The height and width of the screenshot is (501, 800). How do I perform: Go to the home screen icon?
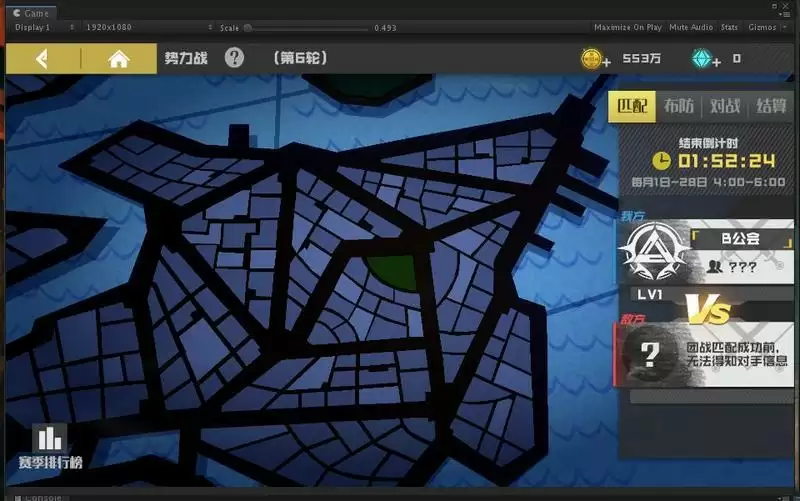[x=119, y=59]
